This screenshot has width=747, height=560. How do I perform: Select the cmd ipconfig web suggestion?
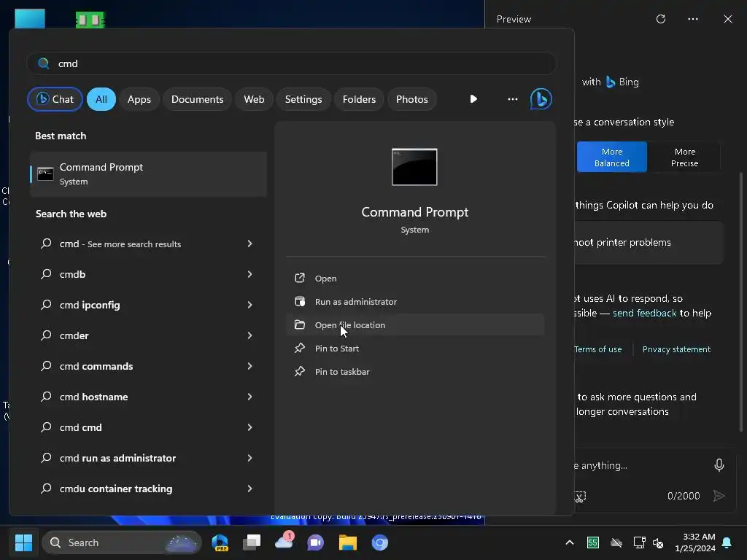[x=148, y=305]
